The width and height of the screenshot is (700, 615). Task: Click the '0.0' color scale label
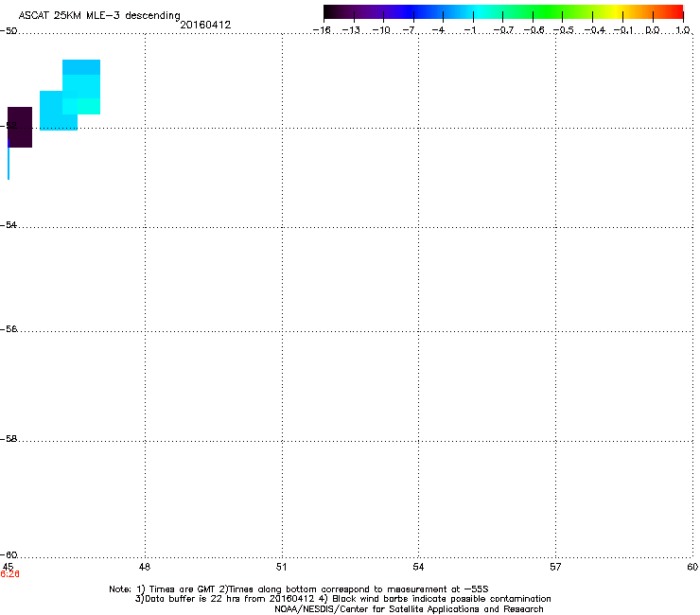653,30
